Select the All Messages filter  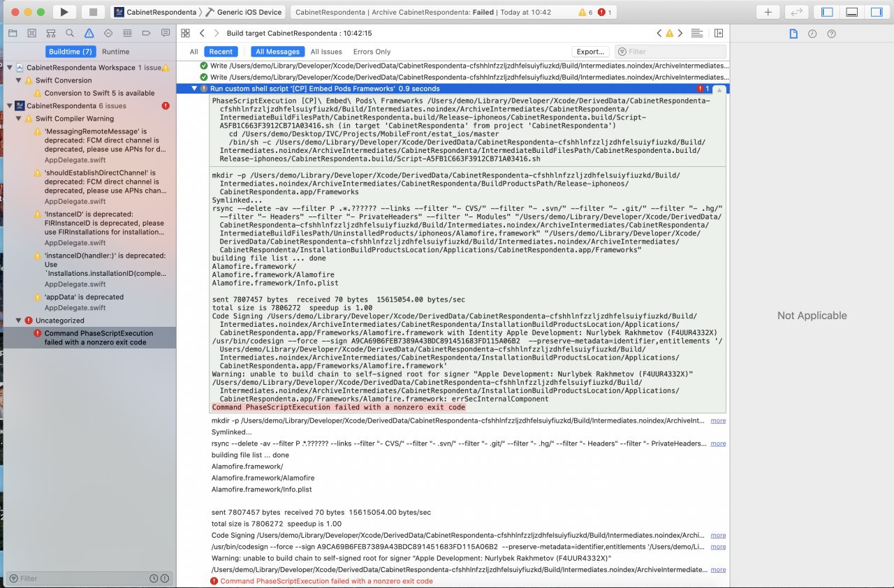277,52
